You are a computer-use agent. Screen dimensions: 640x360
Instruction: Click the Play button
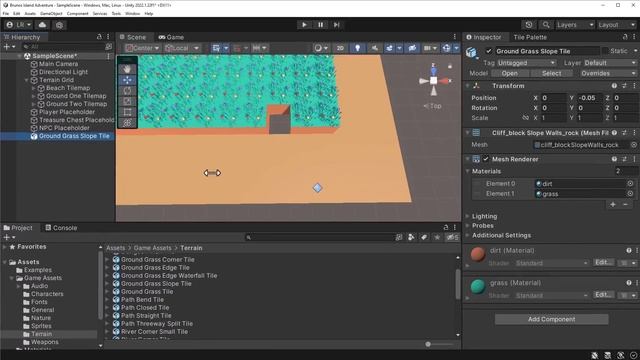[x=304, y=25]
